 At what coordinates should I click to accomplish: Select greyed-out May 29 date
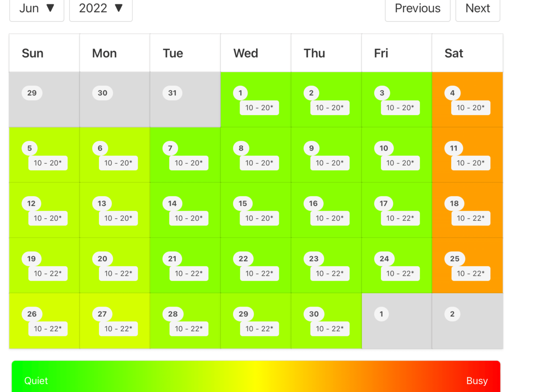click(32, 93)
